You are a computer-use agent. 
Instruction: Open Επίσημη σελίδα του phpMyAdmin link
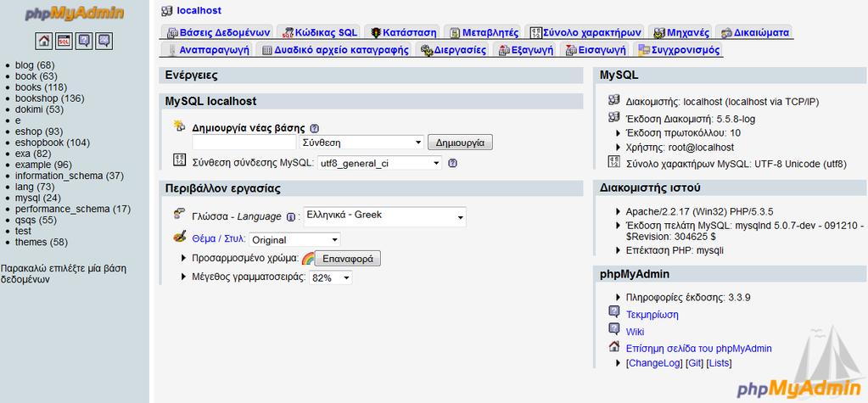698,349
